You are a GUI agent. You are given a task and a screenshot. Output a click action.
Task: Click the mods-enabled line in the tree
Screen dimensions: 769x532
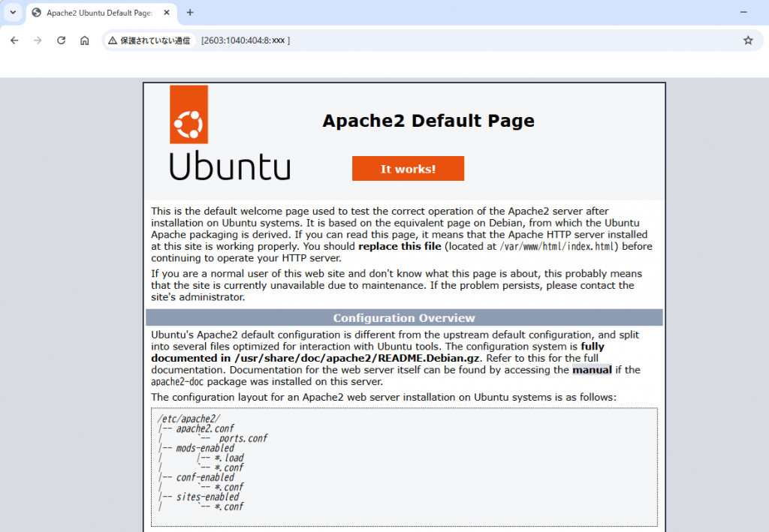coord(205,448)
